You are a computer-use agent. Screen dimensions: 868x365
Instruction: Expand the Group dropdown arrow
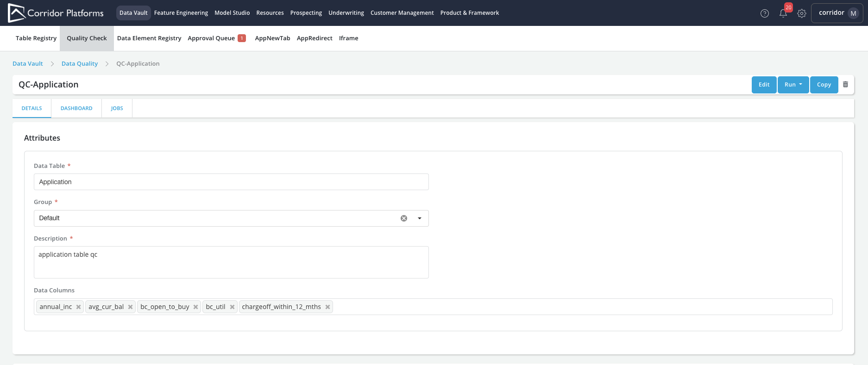click(x=420, y=218)
